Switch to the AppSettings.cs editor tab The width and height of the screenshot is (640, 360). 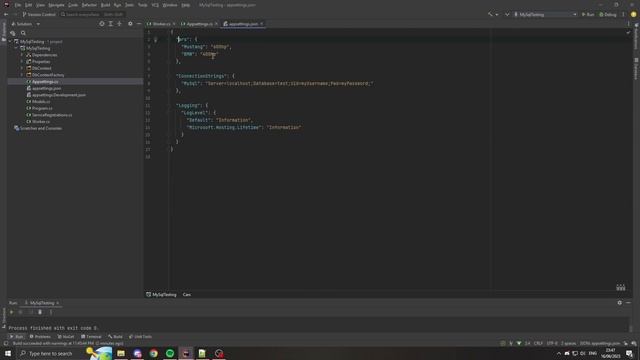pyautogui.click(x=200, y=24)
